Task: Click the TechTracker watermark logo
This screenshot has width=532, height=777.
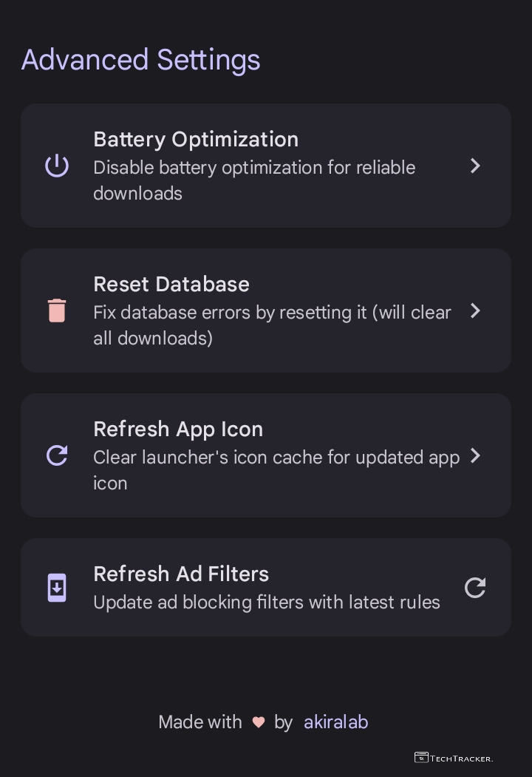Action: [x=453, y=758]
